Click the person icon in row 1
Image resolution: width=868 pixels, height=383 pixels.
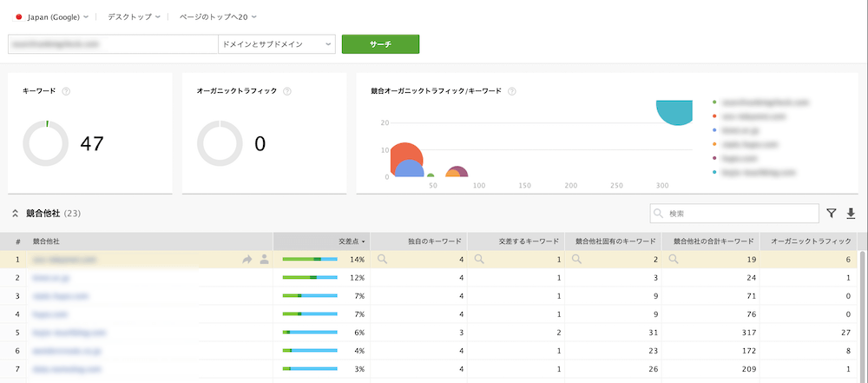click(265, 260)
